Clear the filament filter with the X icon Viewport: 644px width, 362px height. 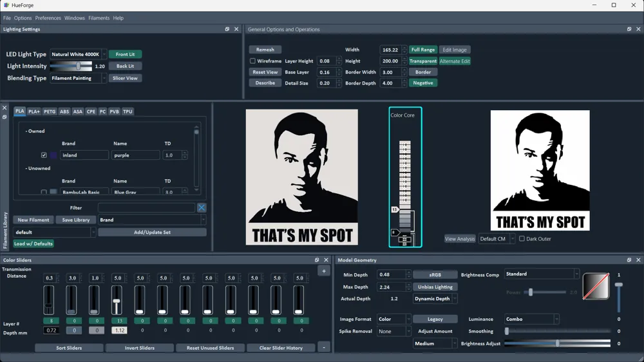[202, 207]
